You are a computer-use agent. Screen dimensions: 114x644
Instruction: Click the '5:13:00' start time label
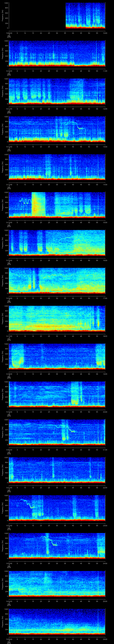point(9,184)
